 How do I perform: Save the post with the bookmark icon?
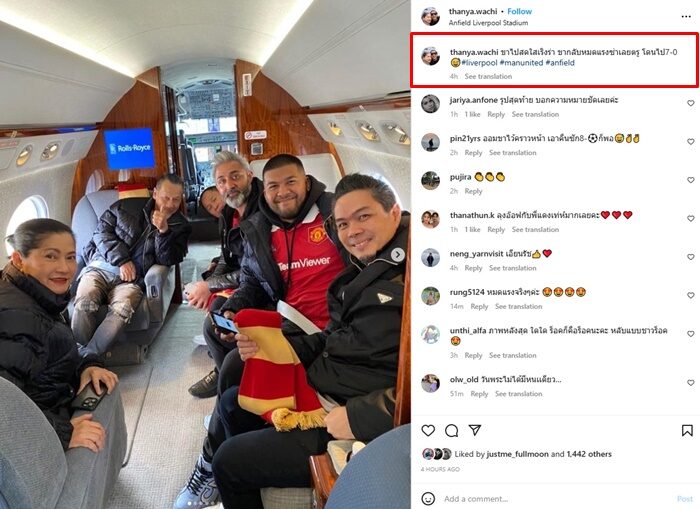[687, 430]
